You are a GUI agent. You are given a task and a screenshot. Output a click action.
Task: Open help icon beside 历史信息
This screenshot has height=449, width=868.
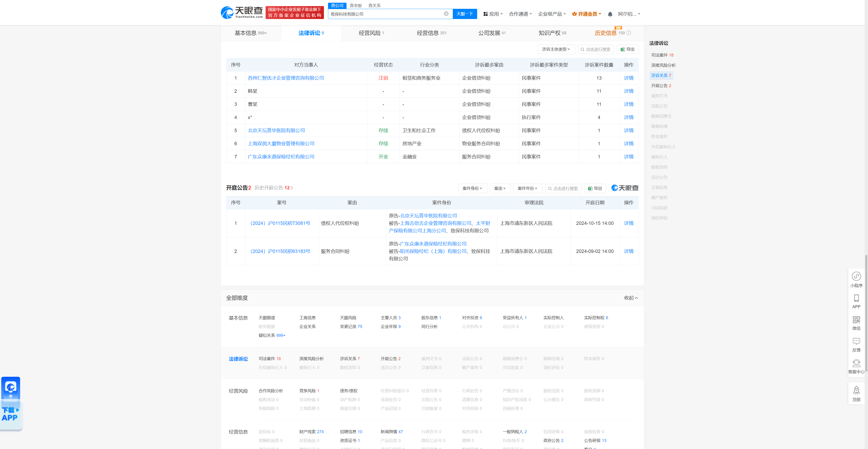pyautogui.click(x=628, y=33)
